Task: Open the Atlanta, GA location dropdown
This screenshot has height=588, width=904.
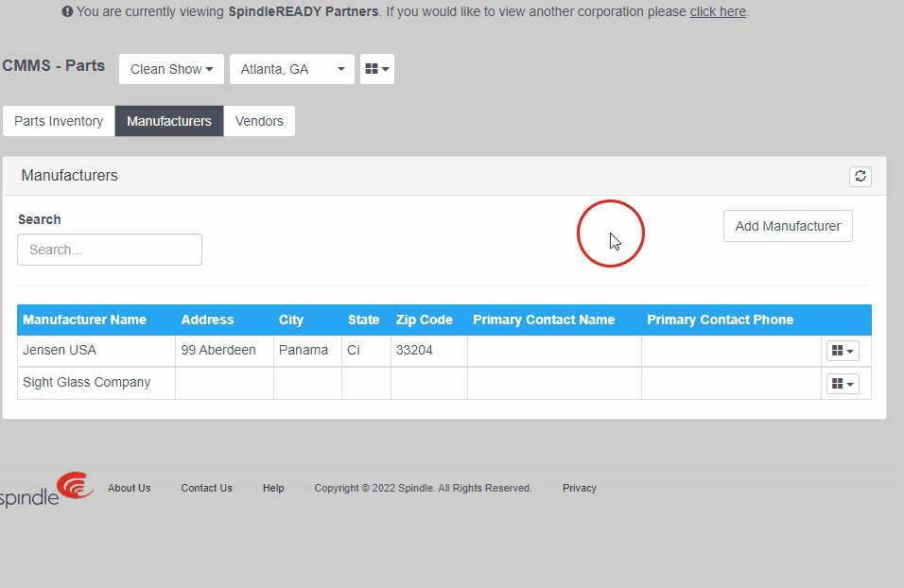Action: (x=292, y=69)
